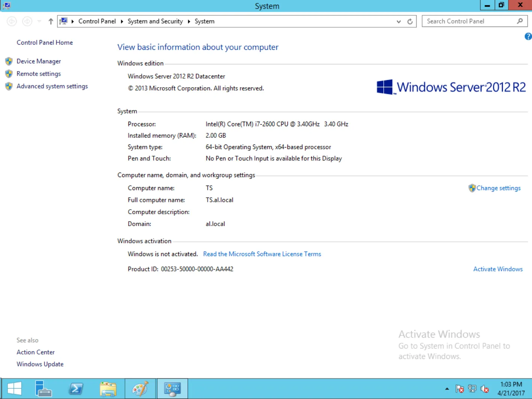Go to Control Panel Home
532x399 pixels.
45,43
